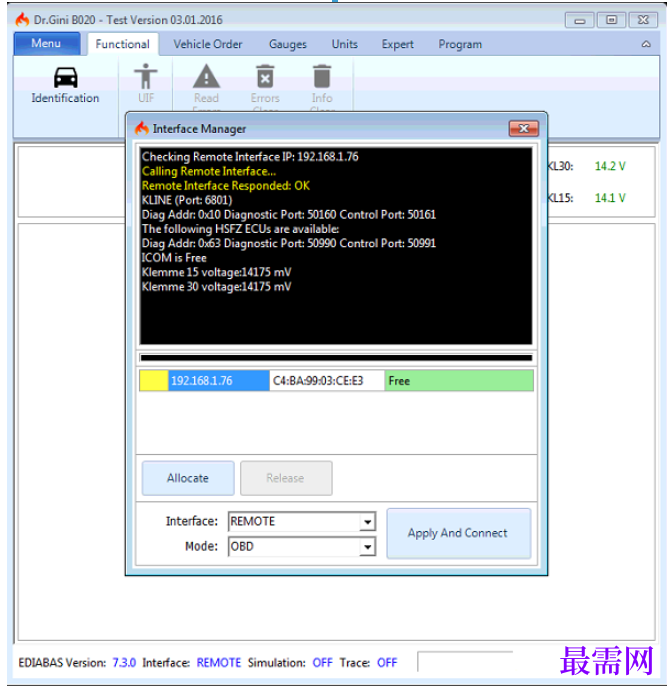The image size is (672, 692).
Task: Open the Expert tab
Action: tap(398, 44)
